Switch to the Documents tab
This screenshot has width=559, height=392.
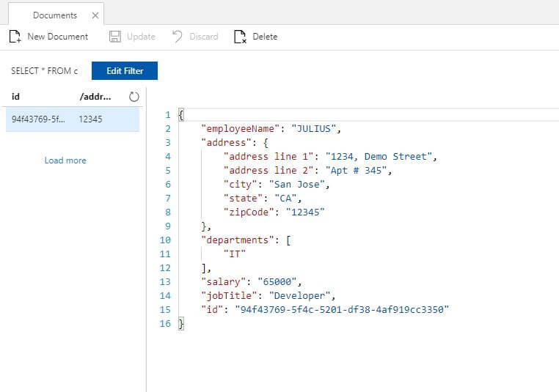54,15
